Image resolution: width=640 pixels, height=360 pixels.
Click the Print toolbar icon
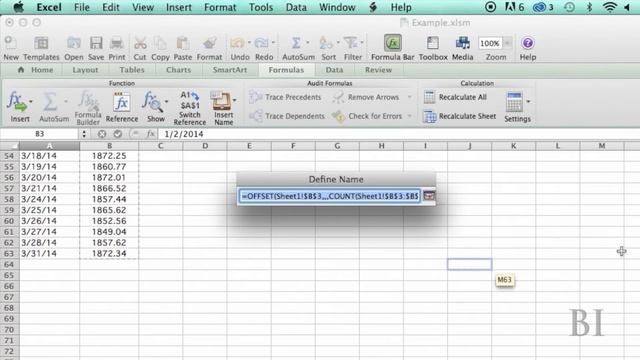(x=117, y=43)
